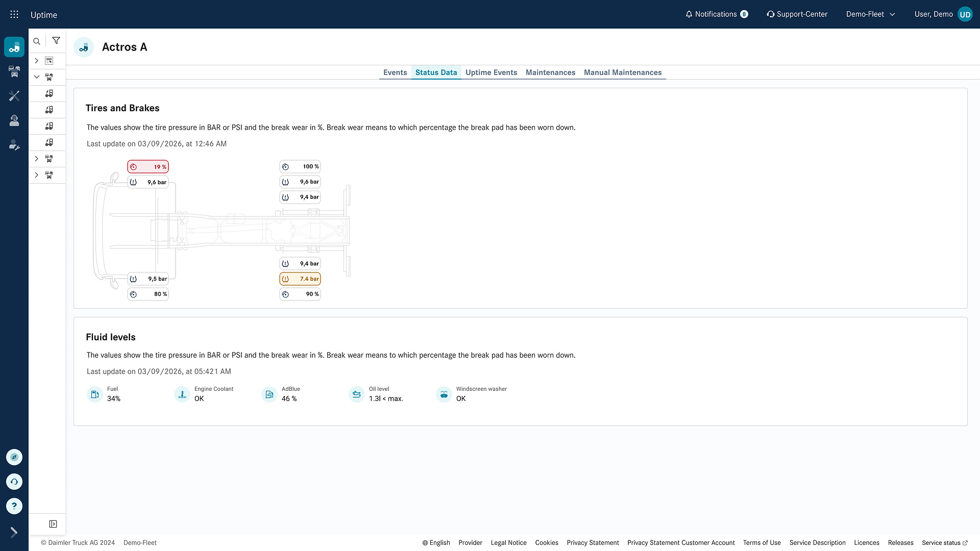Click the Uptime title in header
This screenshot has height=551, width=980.
click(x=44, y=15)
